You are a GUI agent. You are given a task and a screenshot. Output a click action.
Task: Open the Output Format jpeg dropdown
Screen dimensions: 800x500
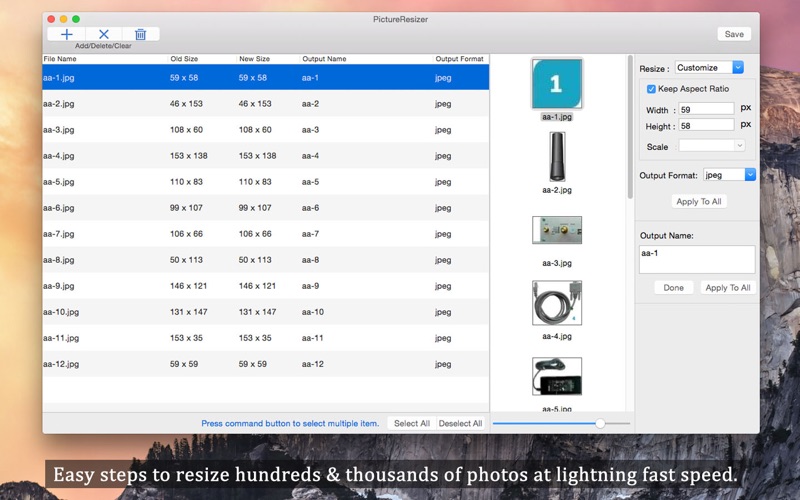[x=729, y=175]
